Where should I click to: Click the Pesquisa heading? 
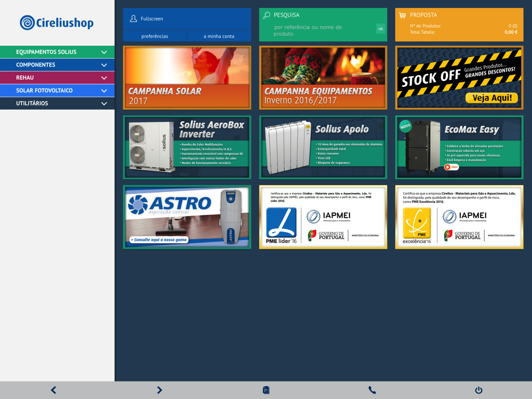coord(286,15)
